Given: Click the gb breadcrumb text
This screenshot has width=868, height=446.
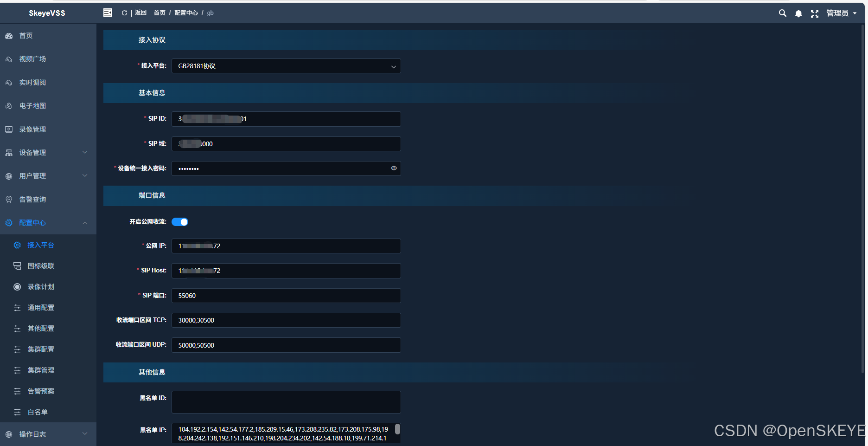Looking at the screenshot, I should pyautogui.click(x=210, y=13).
